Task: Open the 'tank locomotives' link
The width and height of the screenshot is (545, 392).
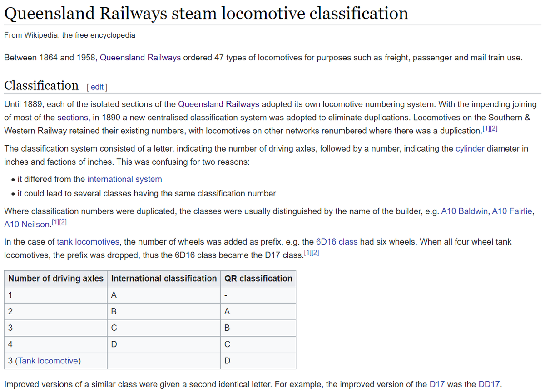Action: (x=88, y=242)
